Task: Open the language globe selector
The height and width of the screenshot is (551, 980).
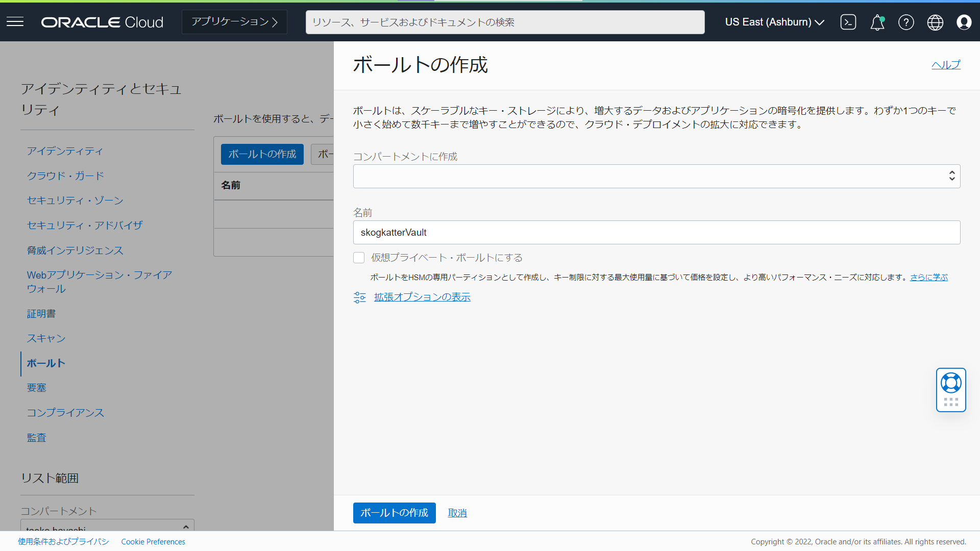Action: [935, 22]
